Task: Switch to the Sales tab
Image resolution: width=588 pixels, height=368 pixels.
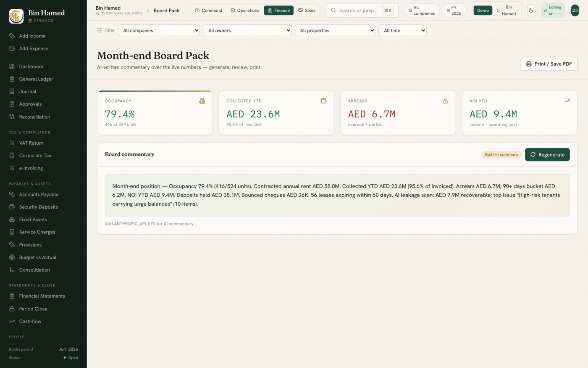Action: 307,11
